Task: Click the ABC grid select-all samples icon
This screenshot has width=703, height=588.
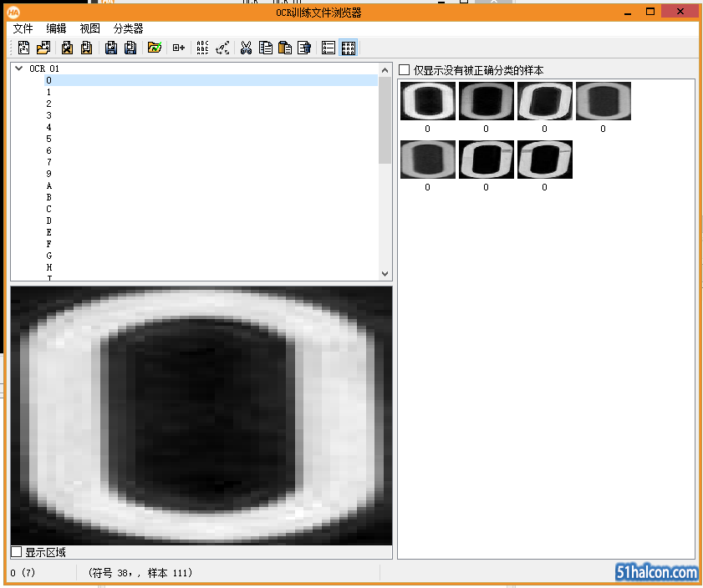Action: (202, 48)
